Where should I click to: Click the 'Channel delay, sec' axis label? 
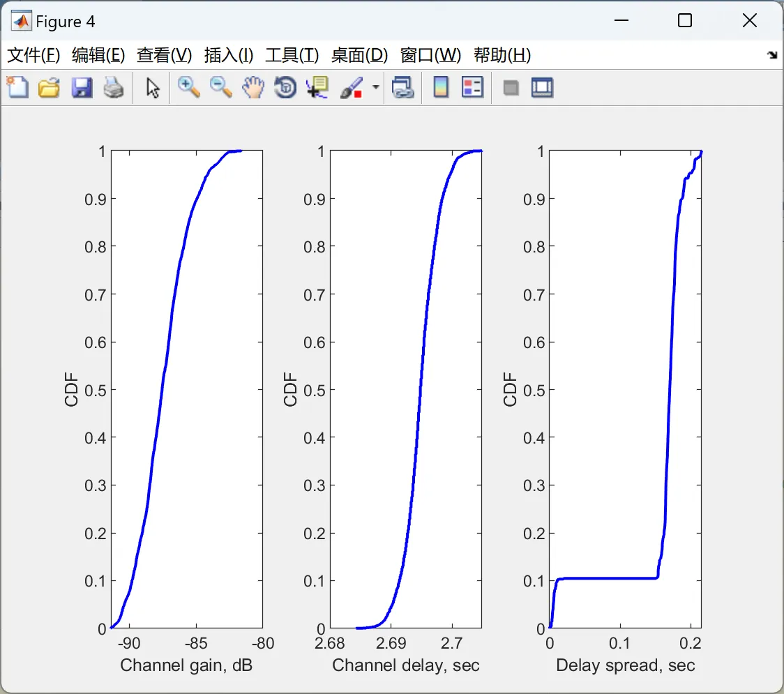406,665
